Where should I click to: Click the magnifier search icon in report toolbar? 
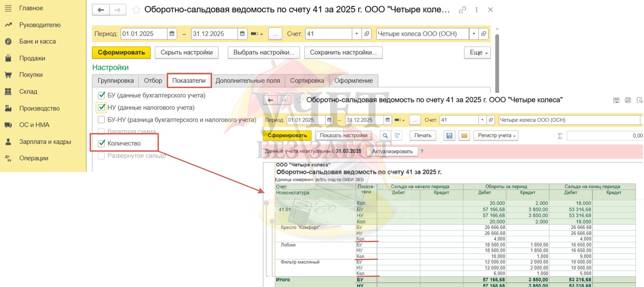(x=385, y=136)
